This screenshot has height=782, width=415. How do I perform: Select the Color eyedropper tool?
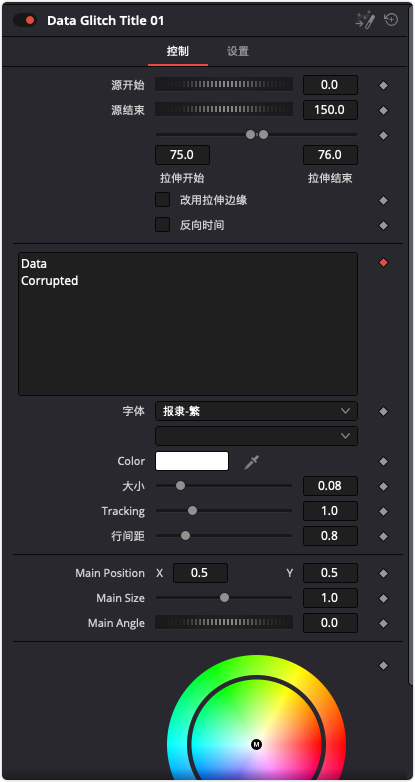tap(251, 462)
